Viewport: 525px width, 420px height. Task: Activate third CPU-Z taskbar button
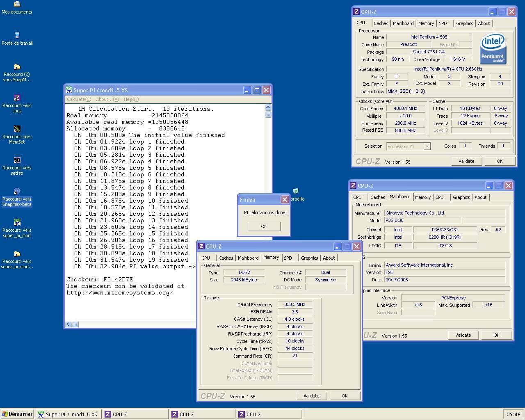click(269, 414)
